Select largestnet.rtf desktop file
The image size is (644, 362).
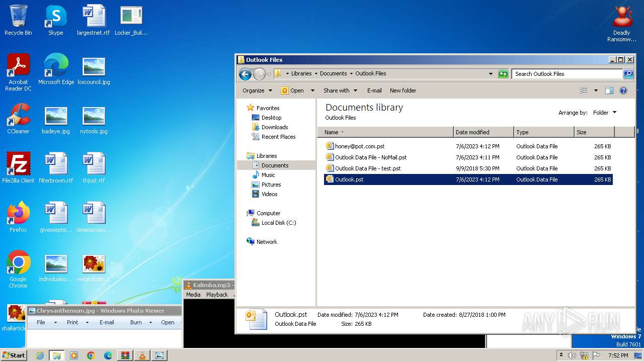[x=94, y=21]
